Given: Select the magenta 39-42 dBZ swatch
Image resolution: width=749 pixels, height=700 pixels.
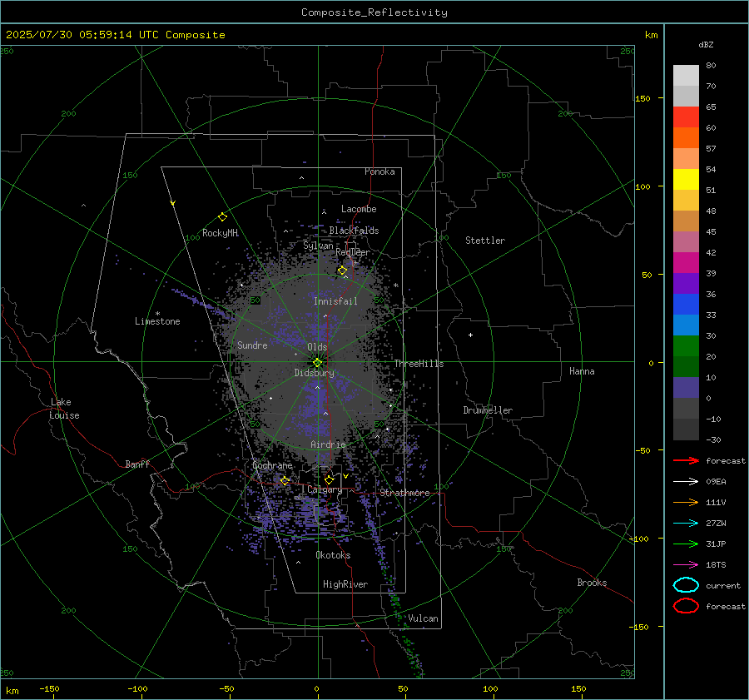Looking at the screenshot, I should coord(686,263).
